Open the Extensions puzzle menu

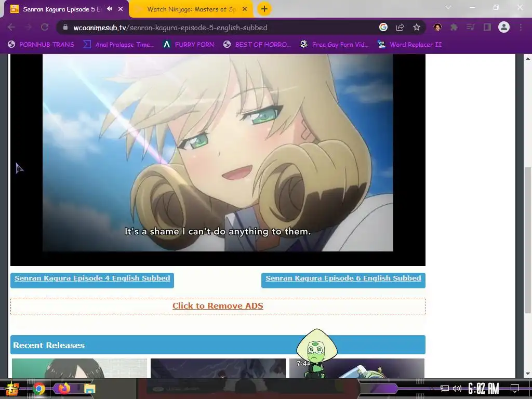point(454,27)
